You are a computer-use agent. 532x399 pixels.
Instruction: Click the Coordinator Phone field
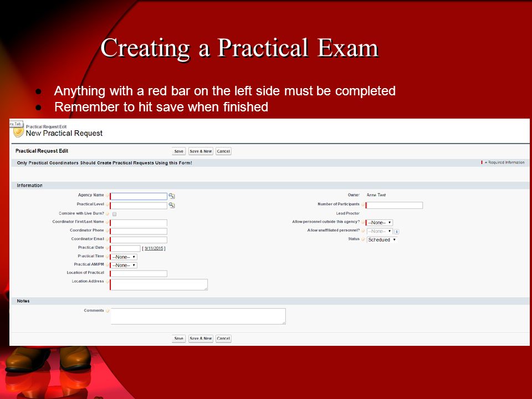(139, 232)
